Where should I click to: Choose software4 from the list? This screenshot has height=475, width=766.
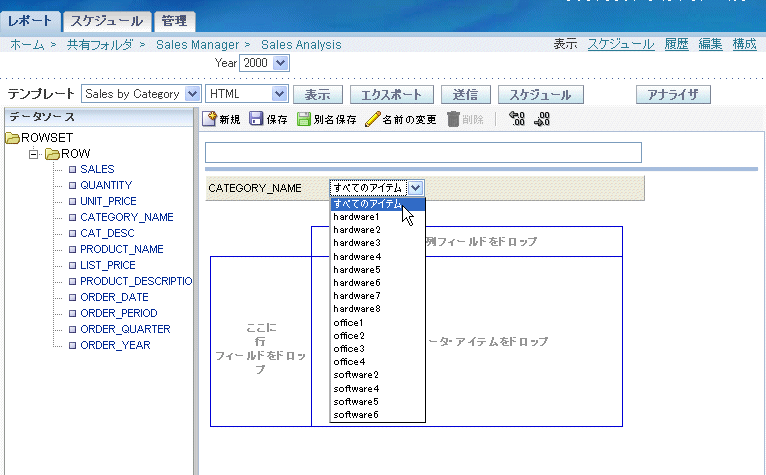click(377, 389)
